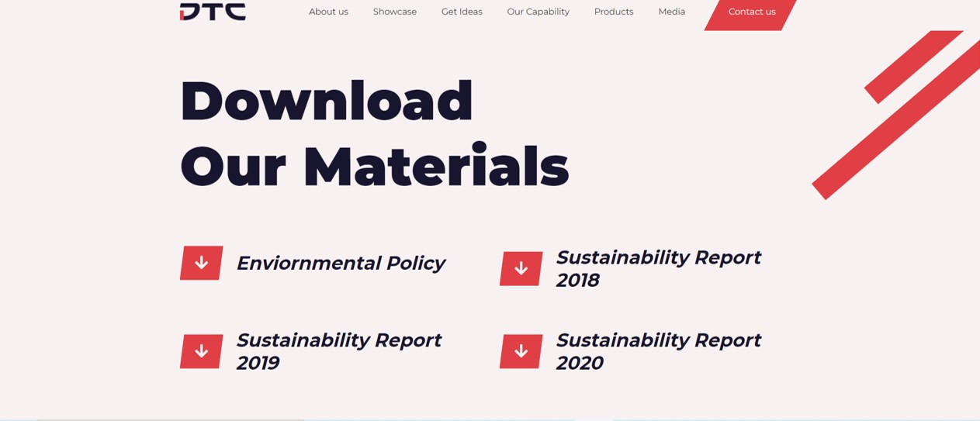Open Sustainability Report 2020 link

click(658, 351)
